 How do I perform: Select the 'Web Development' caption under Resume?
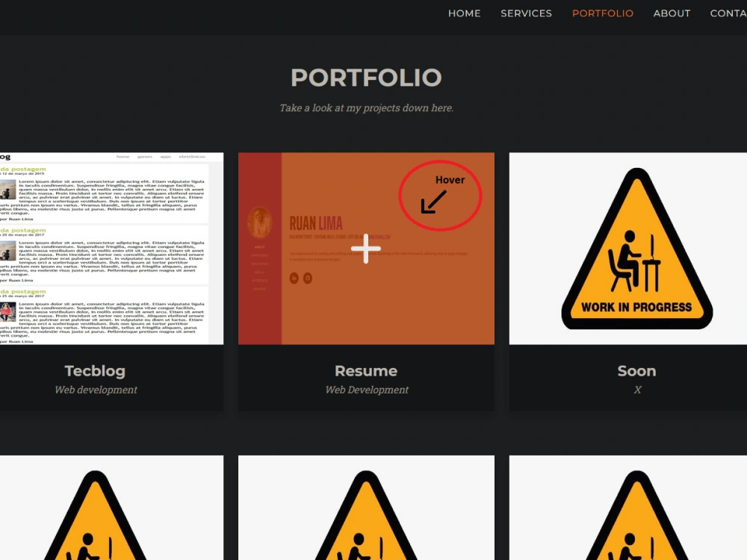[366, 390]
